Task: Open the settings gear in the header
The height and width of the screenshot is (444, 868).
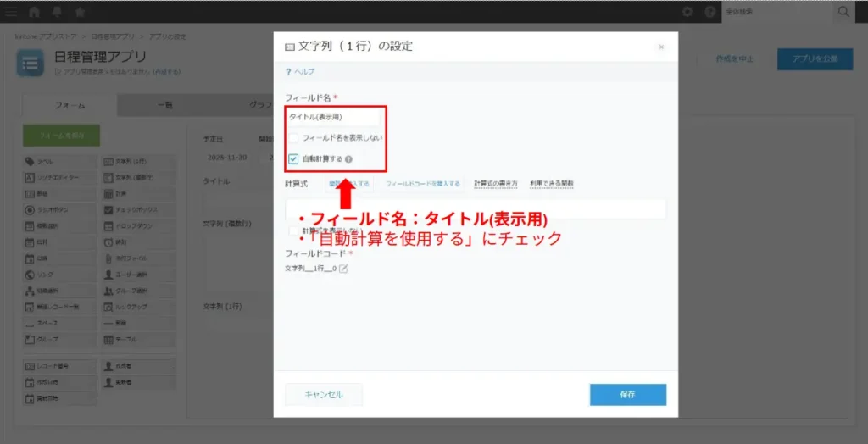Action: coord(687,12)
